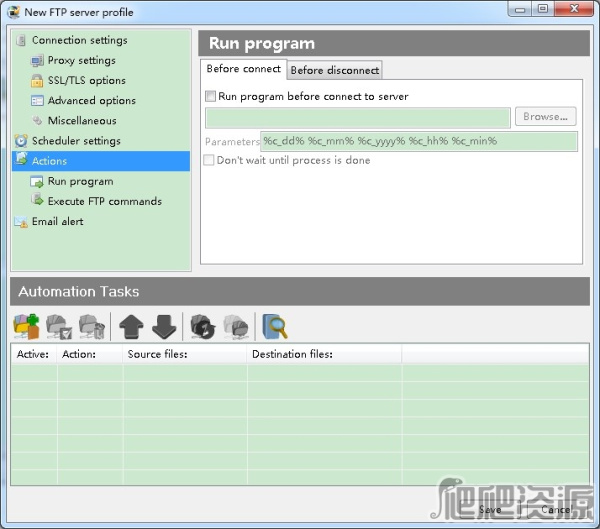This screenshot has height=529, width=600.
Task: Switch to the Before disconnect tab
Action: (334, 70)
